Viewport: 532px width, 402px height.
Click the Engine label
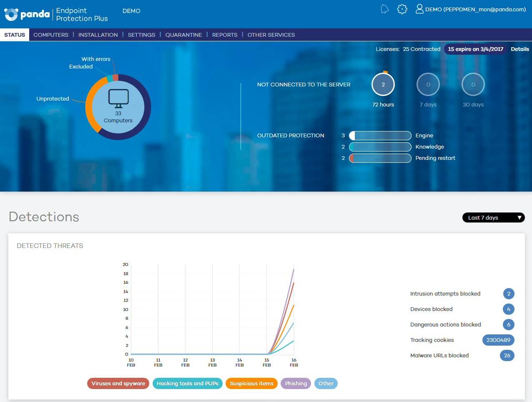coord(424,135)
